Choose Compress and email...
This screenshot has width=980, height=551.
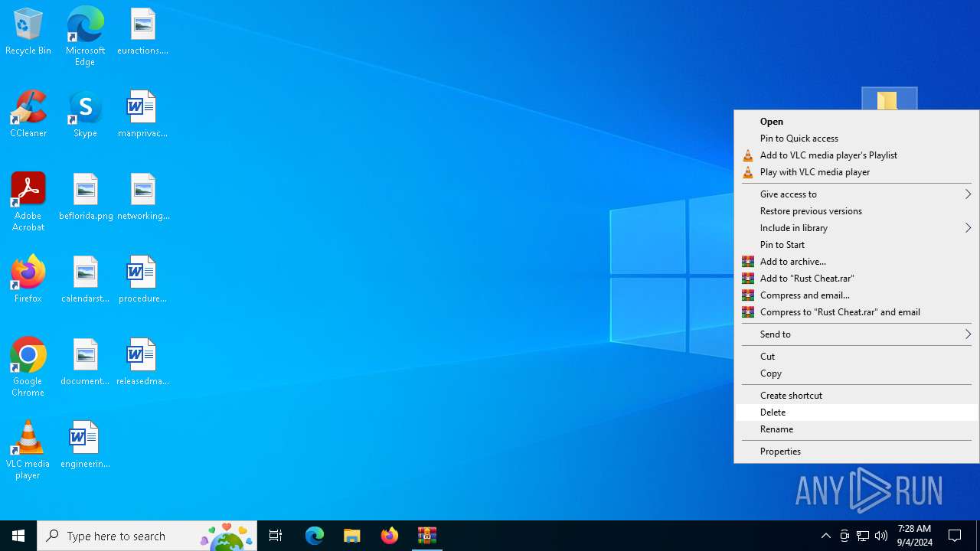point(857,295)
